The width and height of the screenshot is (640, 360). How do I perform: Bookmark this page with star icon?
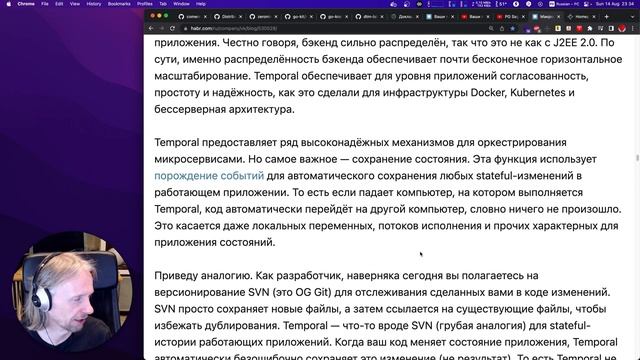point(513,28)
